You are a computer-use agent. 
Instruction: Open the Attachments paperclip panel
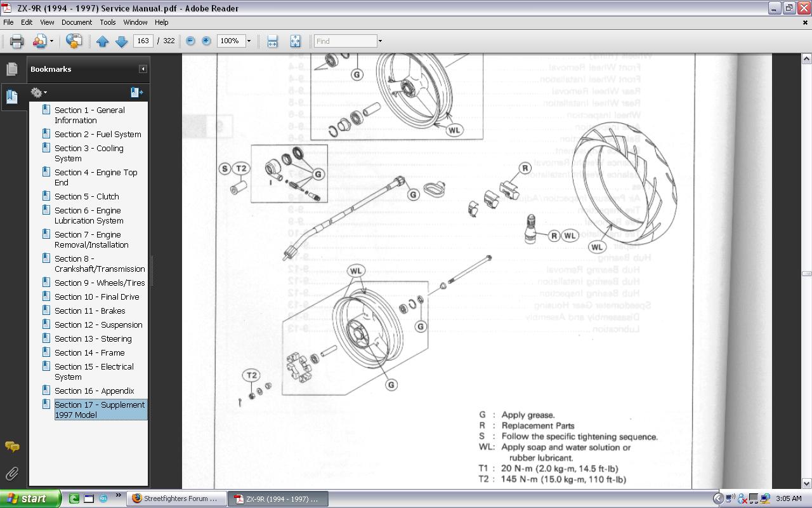click(11, 474)
